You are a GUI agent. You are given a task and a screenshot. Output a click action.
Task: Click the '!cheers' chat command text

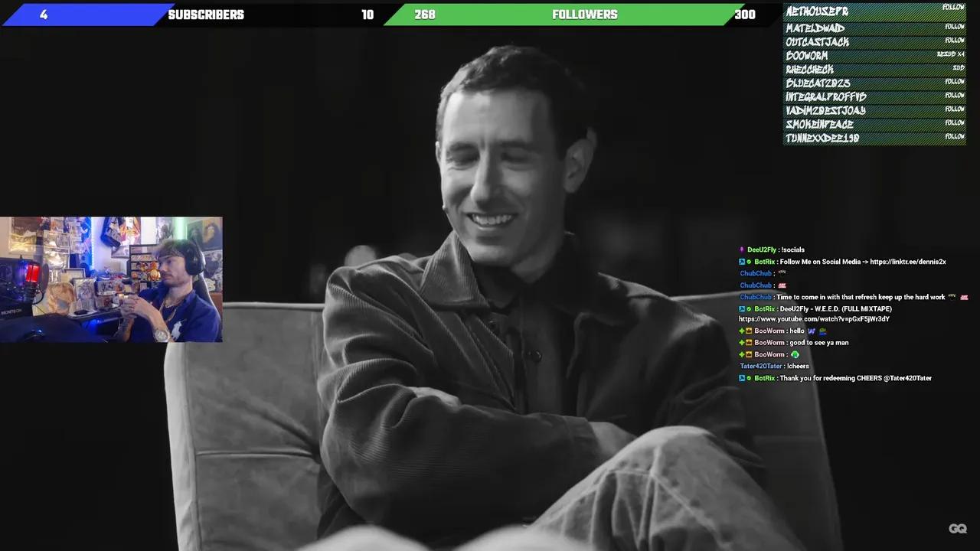(799, 367)
